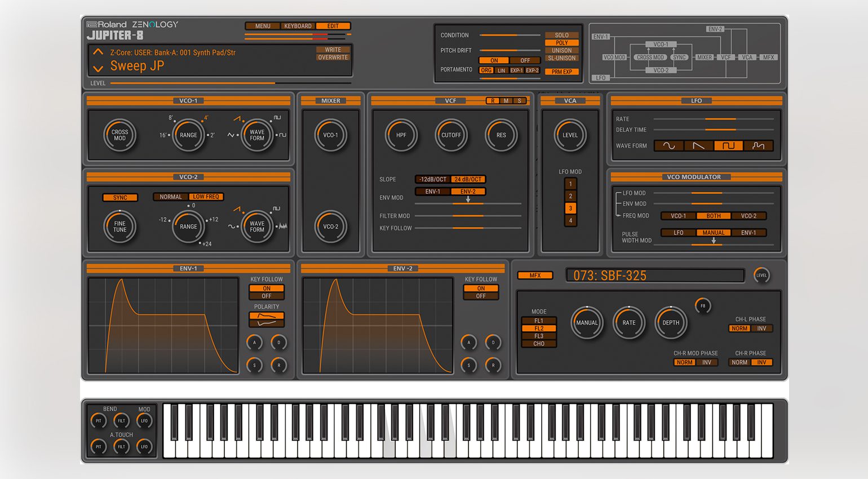Set CH-R PHASE to INV

coord(762,362)
